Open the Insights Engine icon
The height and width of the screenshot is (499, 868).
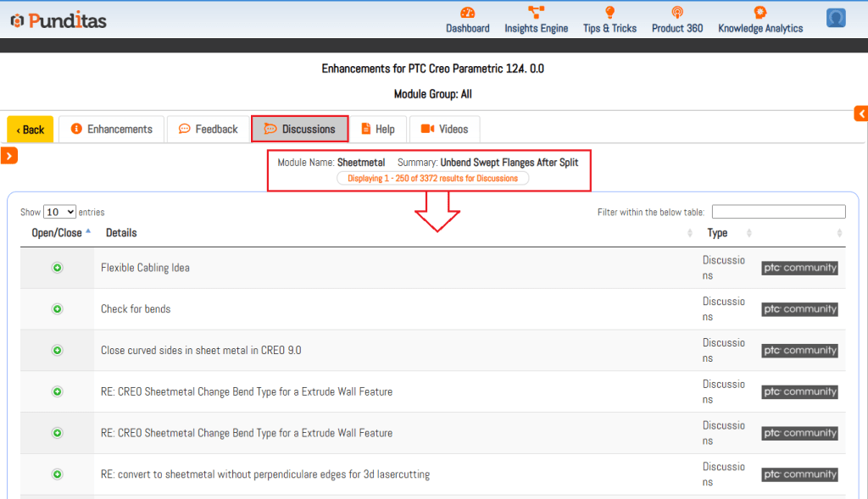pyautogui.click(x=536, y=13)
